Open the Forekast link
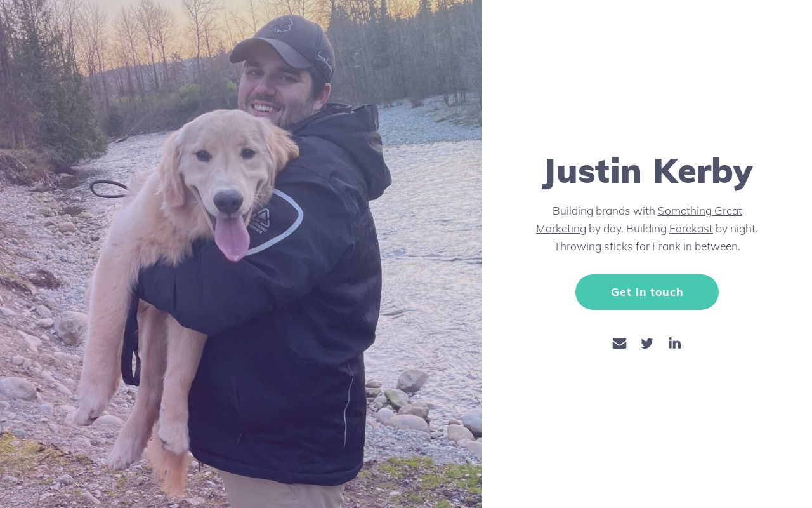Viewport: 812px width, 508px height. [691, 229]
